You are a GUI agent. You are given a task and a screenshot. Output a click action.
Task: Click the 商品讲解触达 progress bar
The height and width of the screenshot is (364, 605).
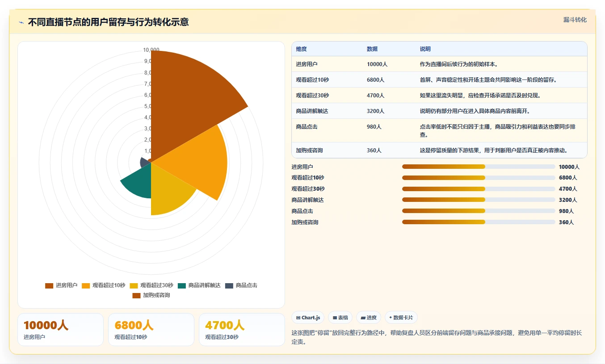pos(479,200)
